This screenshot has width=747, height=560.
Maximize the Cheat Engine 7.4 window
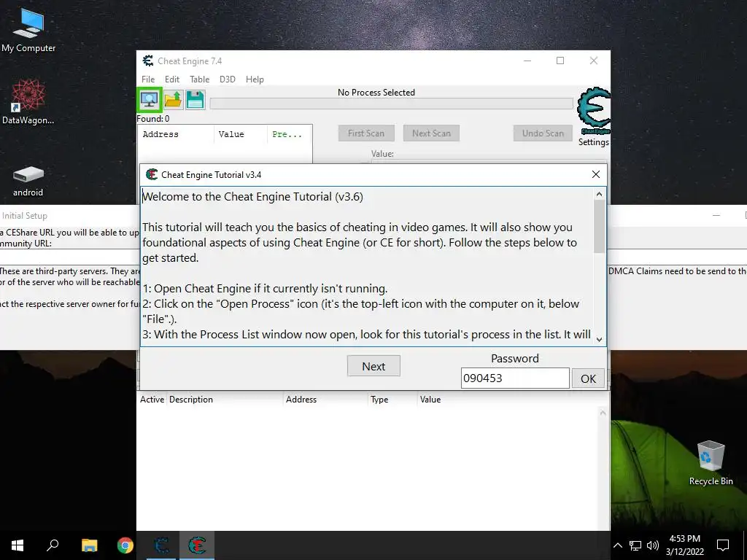pos(560,61)
